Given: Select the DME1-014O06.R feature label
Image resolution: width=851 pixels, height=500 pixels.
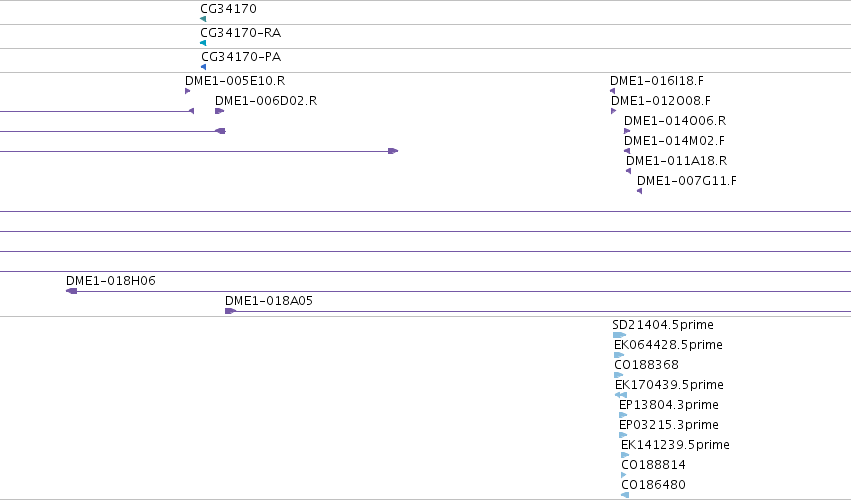Looking at the screenshot, I should [x=675, y=121].
